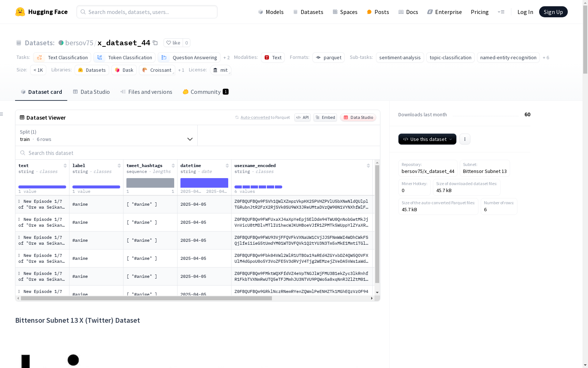Screen dimensions: 588x368
Task: Go to Posts in top navigation
Action: click(378, 12)
